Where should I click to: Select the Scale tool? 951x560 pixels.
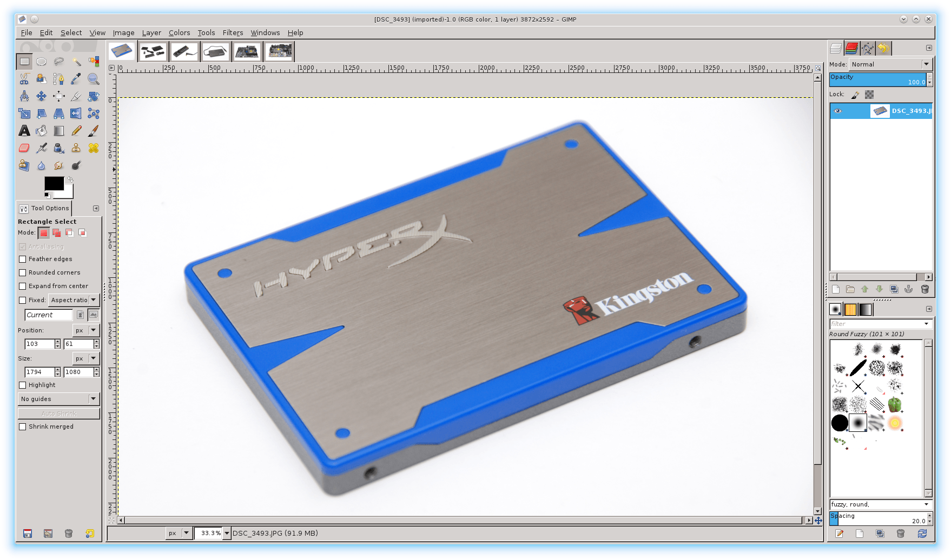pos(24,114)
